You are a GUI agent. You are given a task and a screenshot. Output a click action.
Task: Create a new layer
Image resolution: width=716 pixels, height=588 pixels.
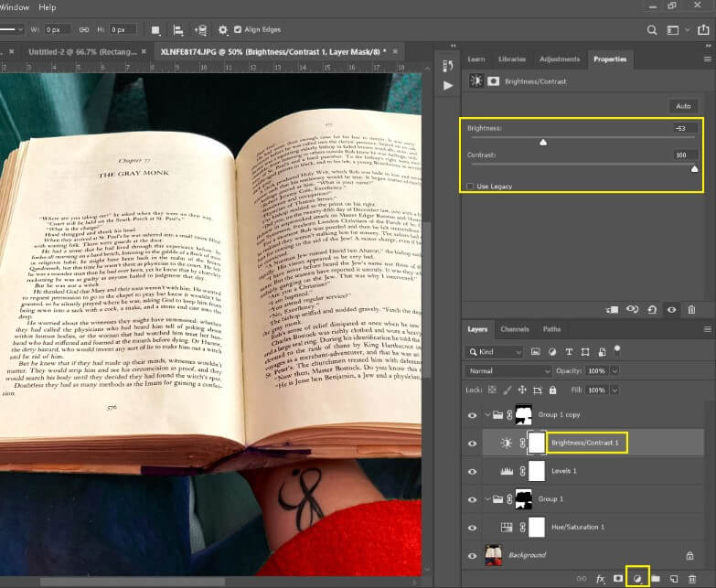tap(674, 579)
